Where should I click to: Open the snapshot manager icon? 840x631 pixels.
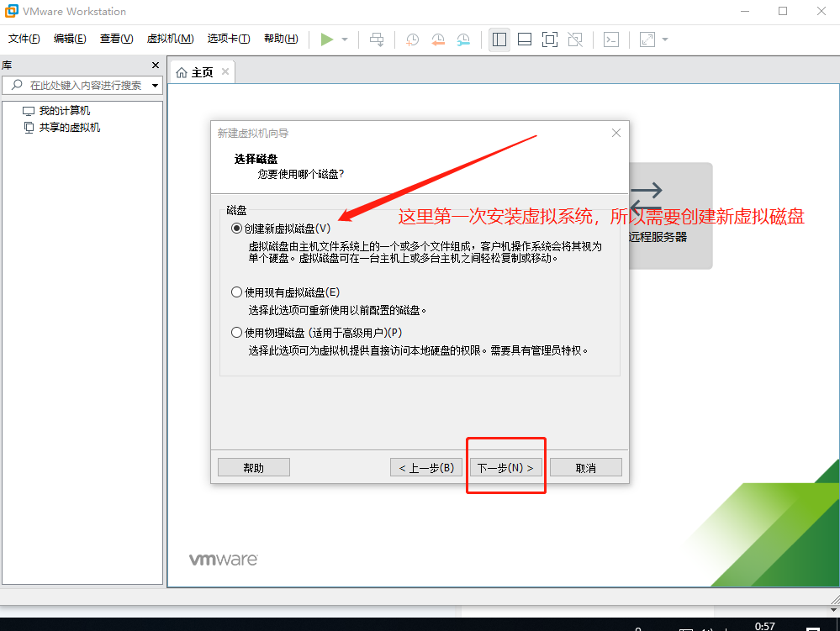click(463, 39)
